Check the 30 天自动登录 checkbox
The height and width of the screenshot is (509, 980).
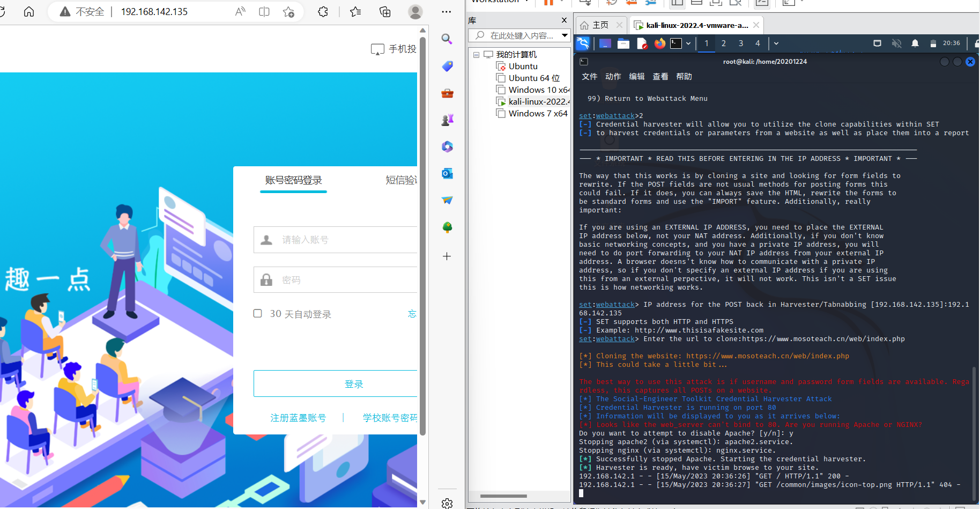pyautogui.click(x=258, y=313)
